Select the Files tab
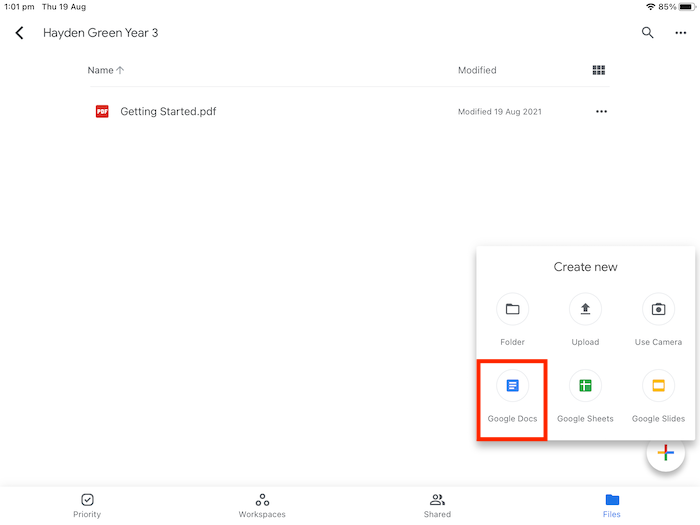 [x=612, y=505]
